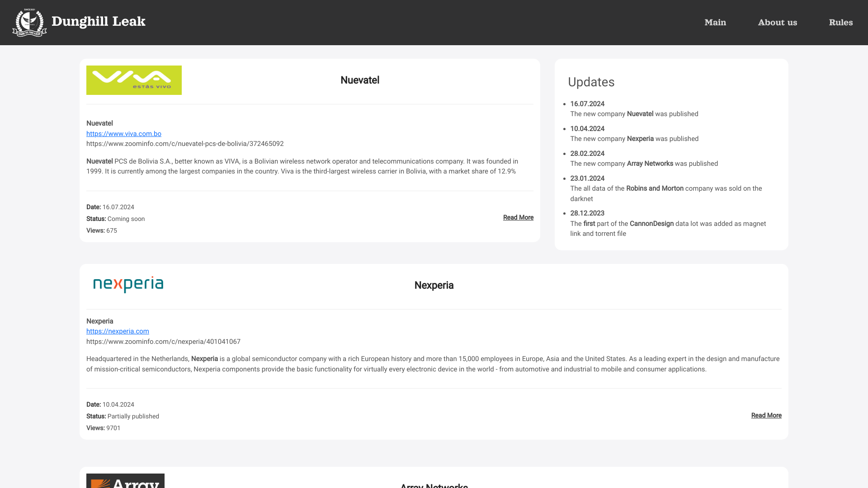Screen dimensions: 868x488
Task: Click the VIVA estás vivo logo
Action: pyautogui.click(x=134, y=80)
